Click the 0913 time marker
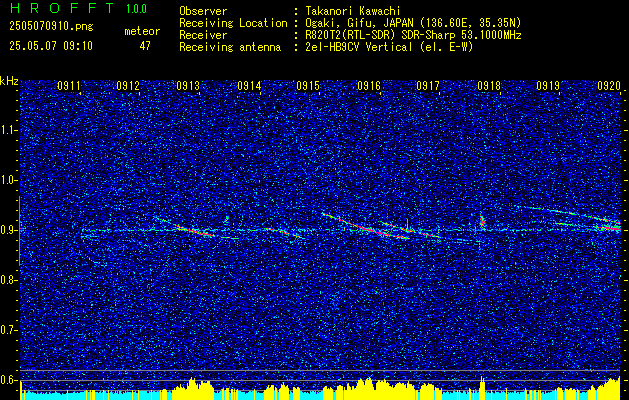This screenshot has width=629, height=400. [x=188, y=86]
